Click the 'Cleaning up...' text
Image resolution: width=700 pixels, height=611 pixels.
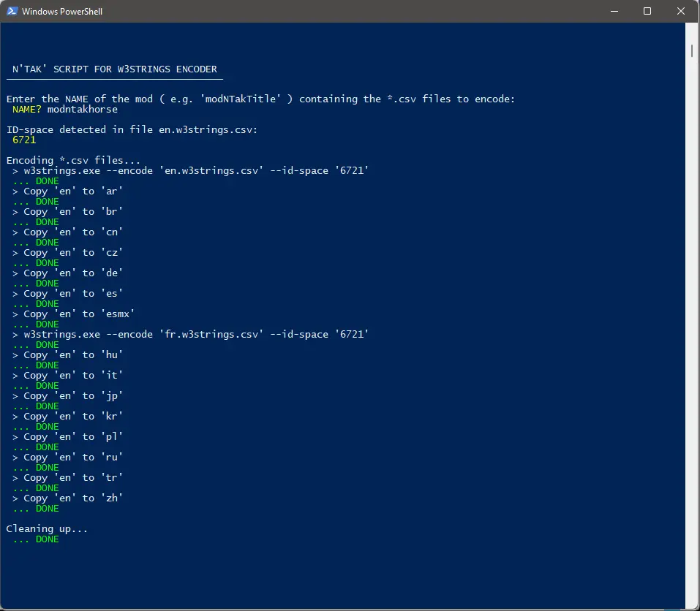click(x=47, y=529)
